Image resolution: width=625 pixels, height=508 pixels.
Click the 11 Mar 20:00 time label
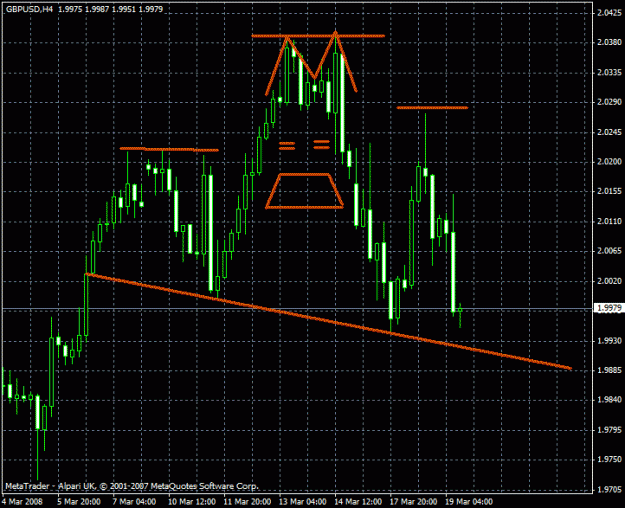(x=247, y=502)
